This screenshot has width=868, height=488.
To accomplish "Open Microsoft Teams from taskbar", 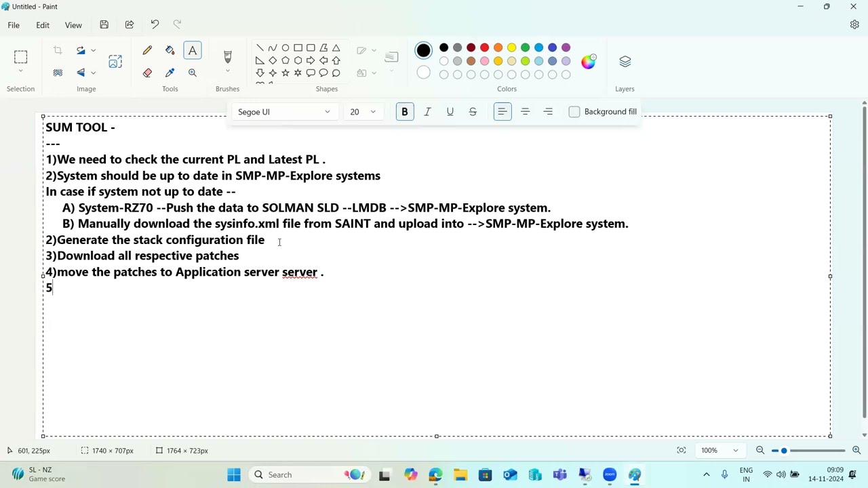I will [559, 474].
